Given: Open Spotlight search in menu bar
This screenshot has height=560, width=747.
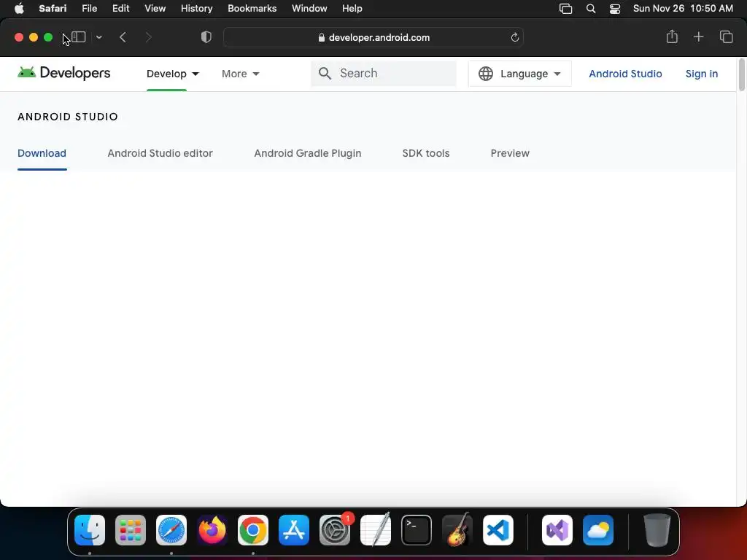Looking at the screenshot, I should 591,9.
